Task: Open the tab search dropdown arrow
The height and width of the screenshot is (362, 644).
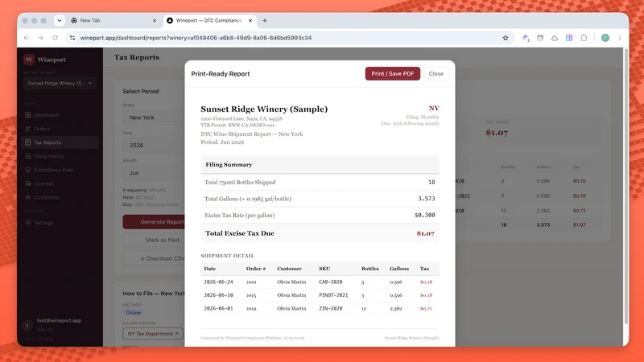Action: click(60, 21)
